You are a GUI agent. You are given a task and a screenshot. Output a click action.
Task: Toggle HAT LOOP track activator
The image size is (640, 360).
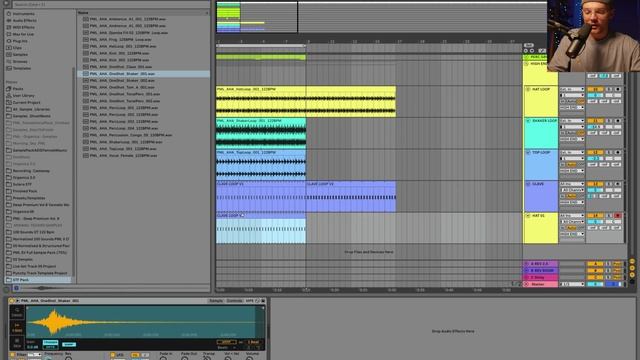(595, 89)
